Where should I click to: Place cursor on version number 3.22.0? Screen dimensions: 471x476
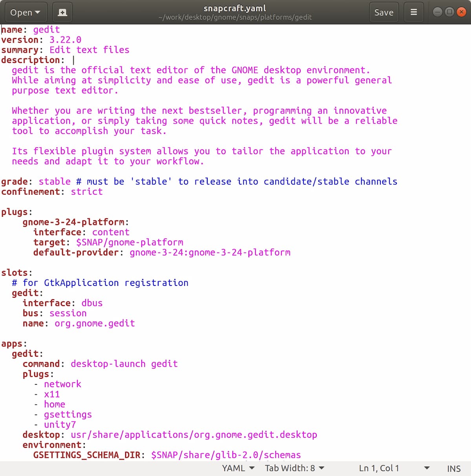click(65, 40)
